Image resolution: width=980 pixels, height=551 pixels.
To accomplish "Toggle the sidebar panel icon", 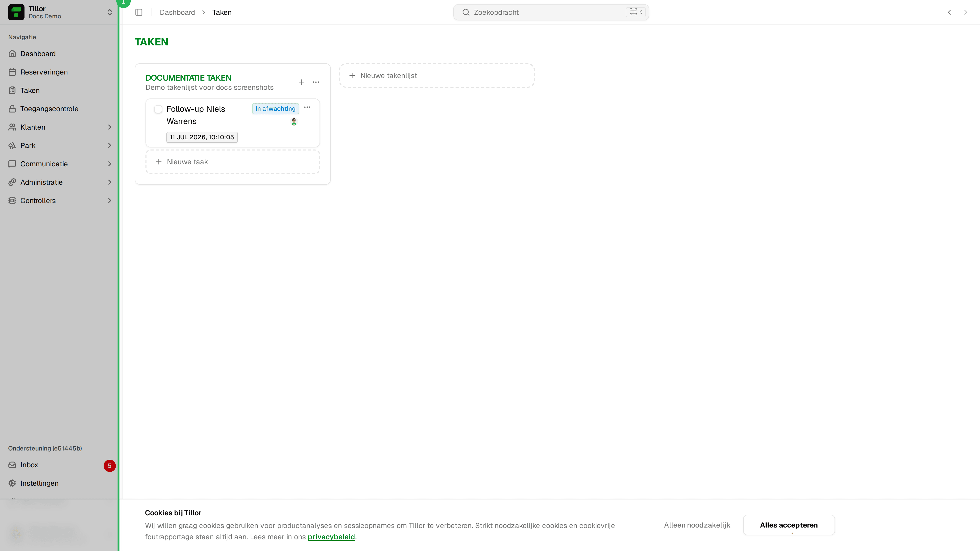I will tap(139, 12).
